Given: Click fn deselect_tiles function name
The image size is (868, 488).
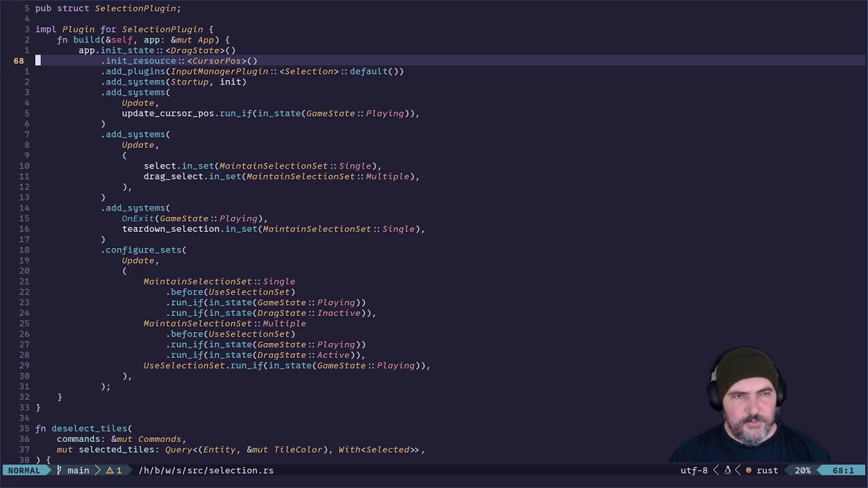Looking at the screenshot, I should tap(90, 428).
